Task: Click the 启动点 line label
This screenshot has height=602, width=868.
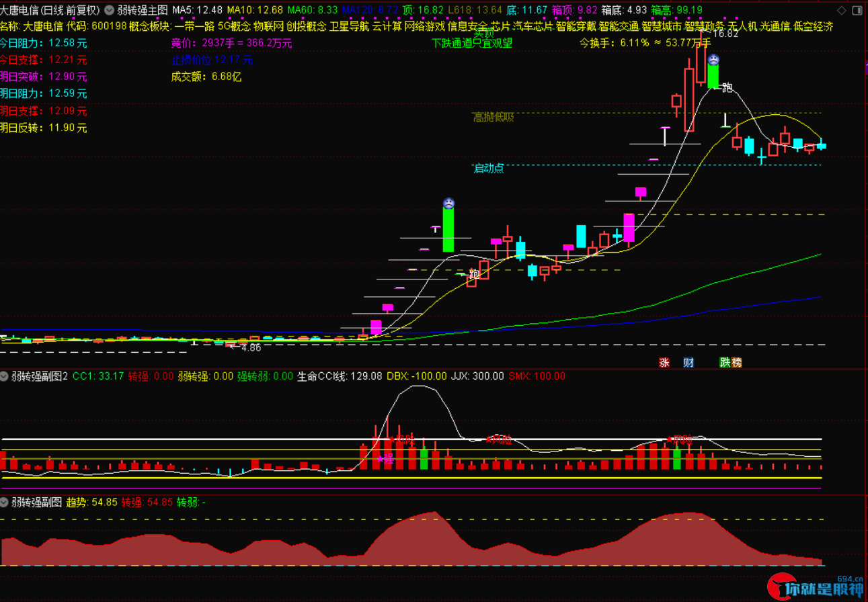Action: click(489, 168)
